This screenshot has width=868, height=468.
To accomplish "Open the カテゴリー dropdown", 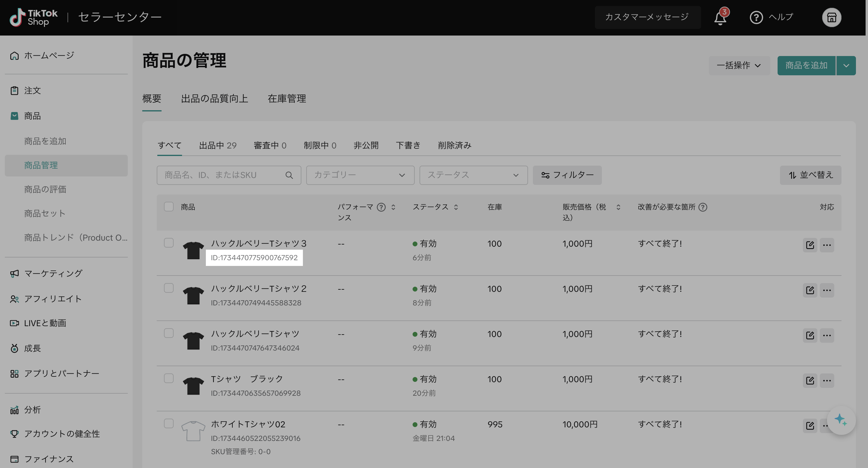I will pyautogui.click(x=360, y=175).
